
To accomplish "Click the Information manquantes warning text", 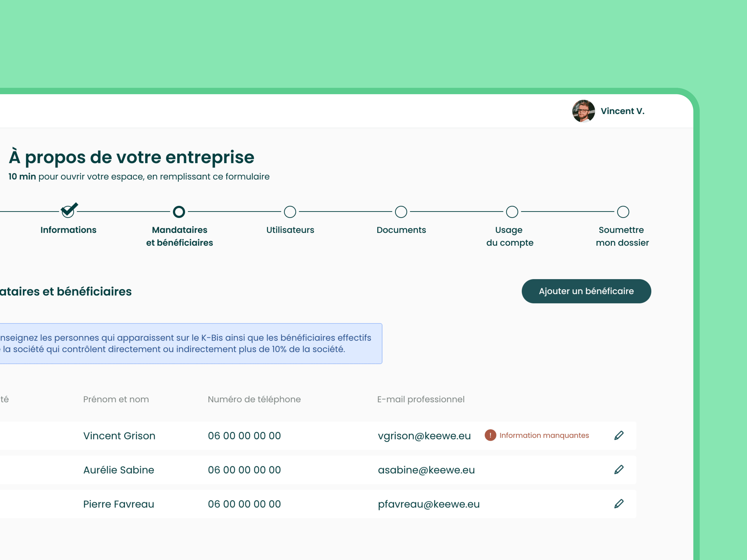I will (544, 435).
